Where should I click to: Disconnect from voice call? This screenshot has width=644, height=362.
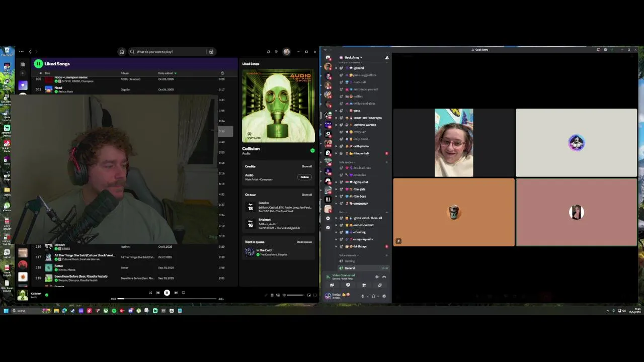[x=384, y=277]
